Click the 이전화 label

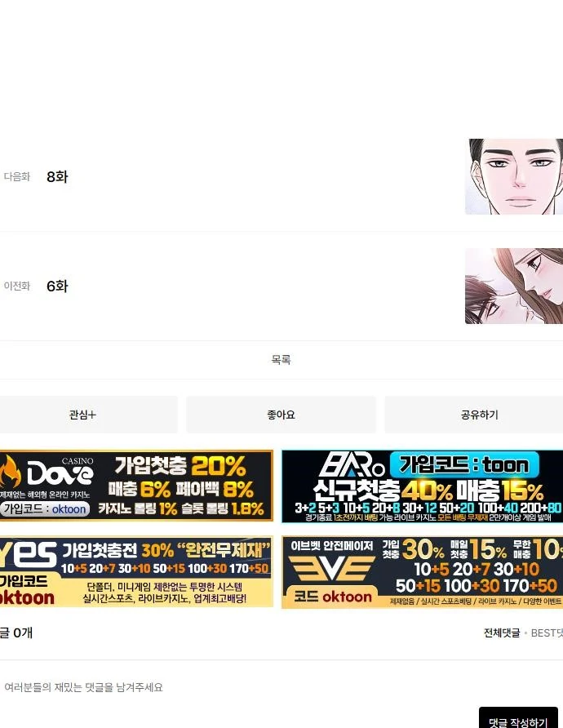[x=16, y=286]
